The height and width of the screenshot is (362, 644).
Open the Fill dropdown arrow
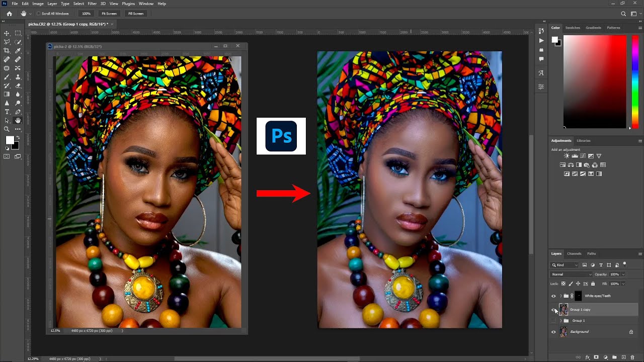click(623, 284)
